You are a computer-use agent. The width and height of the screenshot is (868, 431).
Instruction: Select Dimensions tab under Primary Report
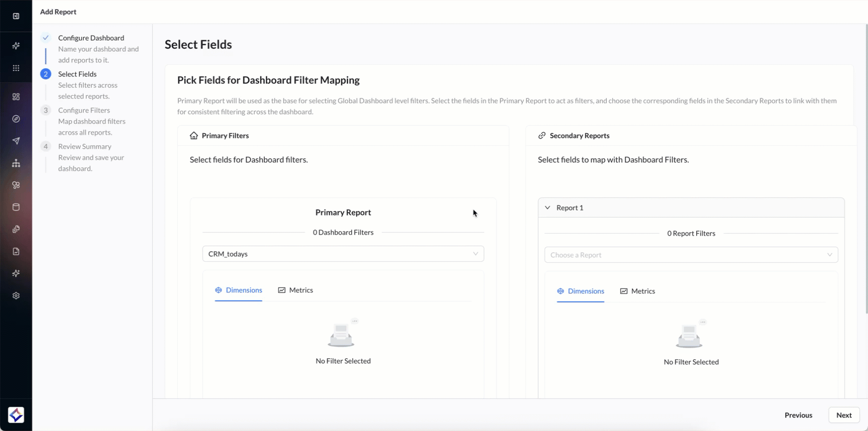tap(239, 290)
